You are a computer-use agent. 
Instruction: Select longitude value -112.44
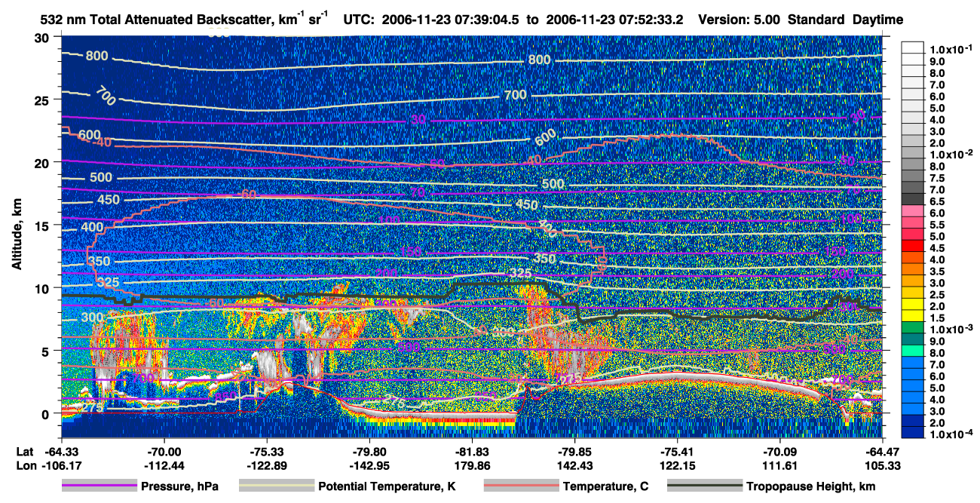tap(164, 465)
